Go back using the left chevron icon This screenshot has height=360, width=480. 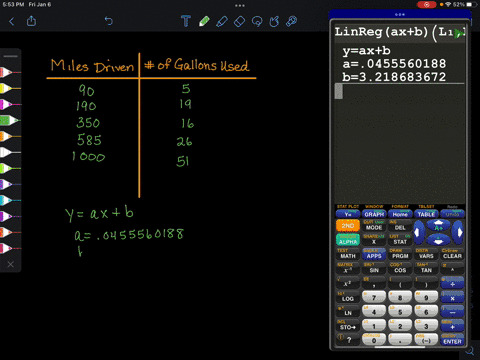click(12, 22)
